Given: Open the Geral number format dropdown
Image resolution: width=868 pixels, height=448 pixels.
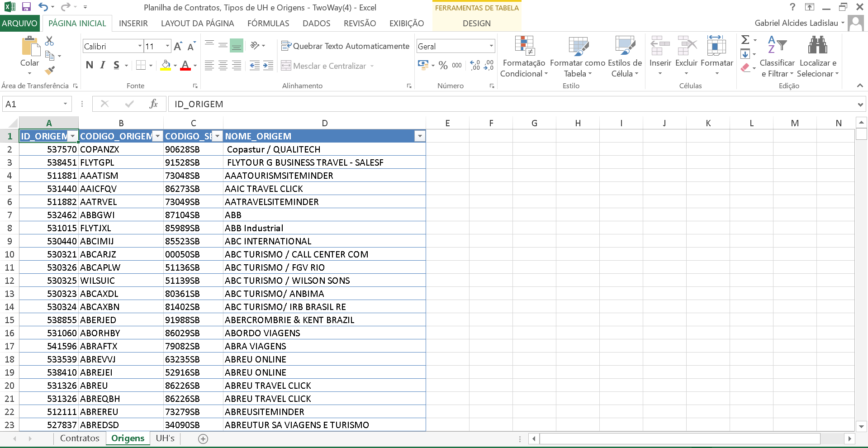Looking at the screenshot, I should tap(491, 46).
